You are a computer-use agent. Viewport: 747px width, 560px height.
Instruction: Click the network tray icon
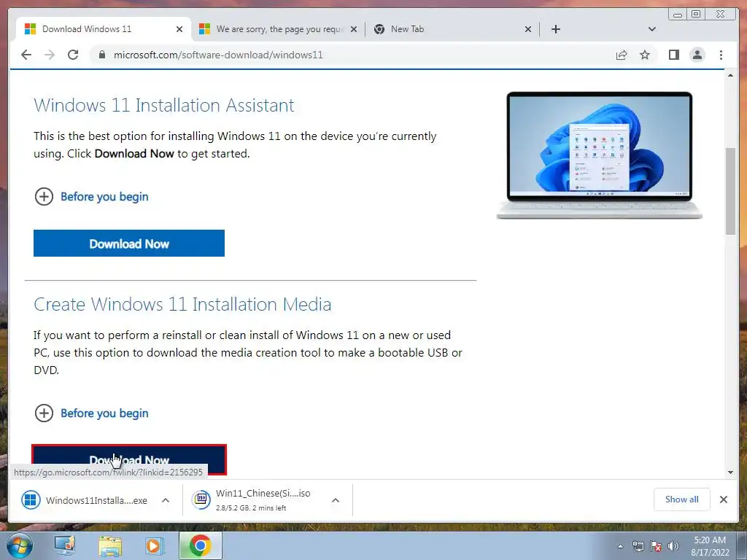click(638, 546)
